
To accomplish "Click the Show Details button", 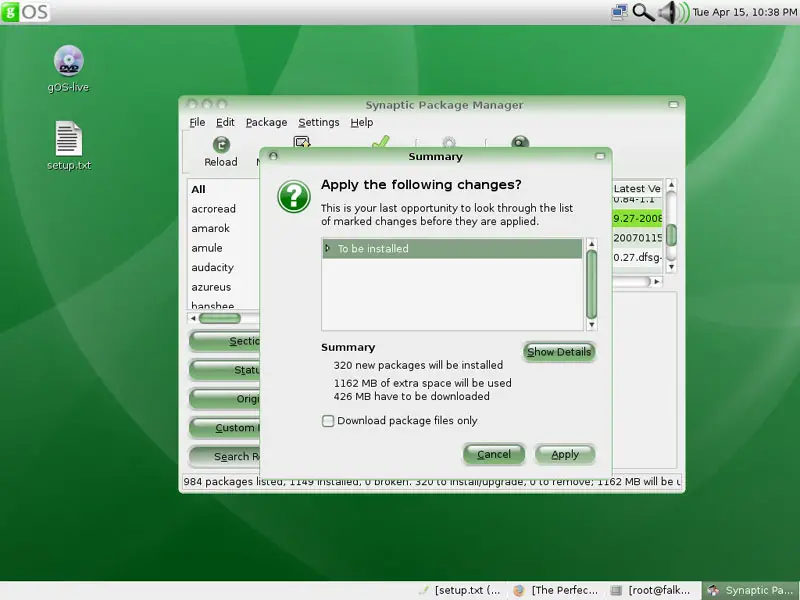I will (559, 352).
